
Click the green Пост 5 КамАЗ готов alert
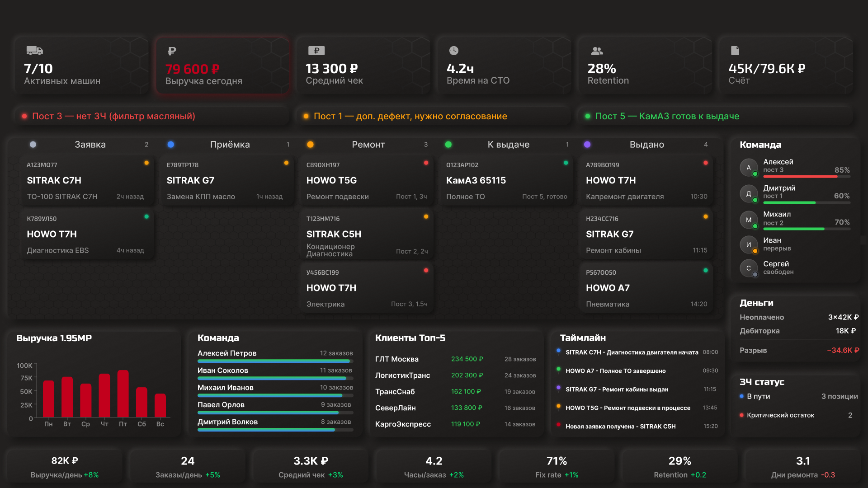coord(667,116)
